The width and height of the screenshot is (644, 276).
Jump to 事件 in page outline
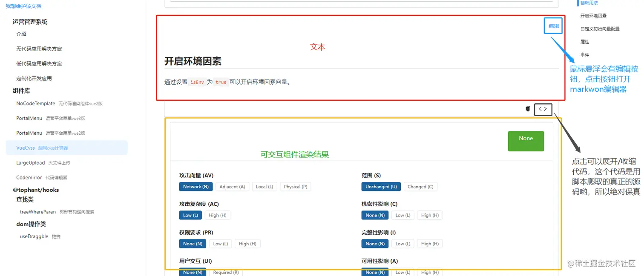click(x=585, y=55)
